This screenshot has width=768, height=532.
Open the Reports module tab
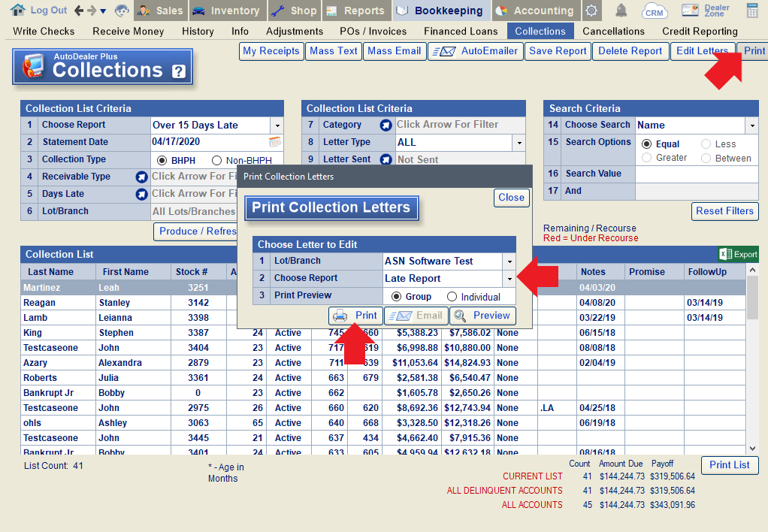[x=356, y=11]
